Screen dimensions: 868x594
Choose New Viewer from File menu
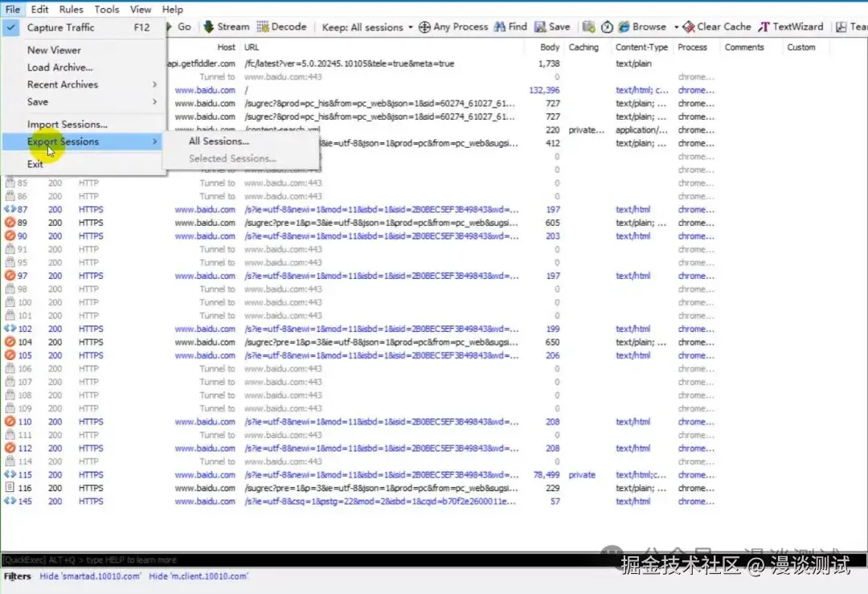tap(83, 50)
